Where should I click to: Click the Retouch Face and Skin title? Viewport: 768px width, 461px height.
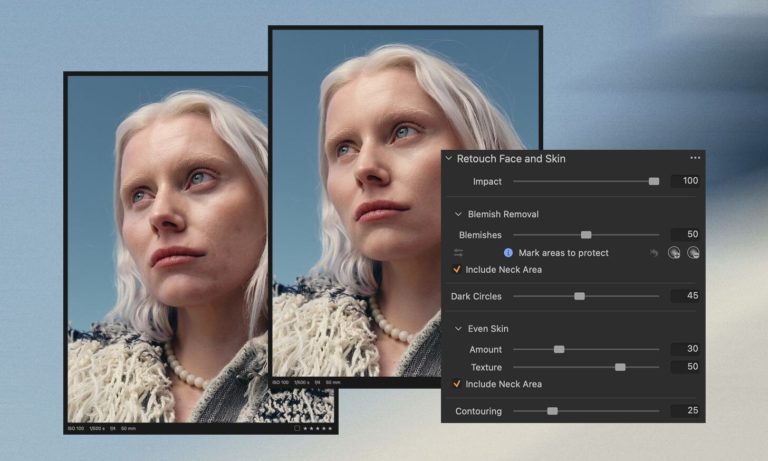pos(511,159)
